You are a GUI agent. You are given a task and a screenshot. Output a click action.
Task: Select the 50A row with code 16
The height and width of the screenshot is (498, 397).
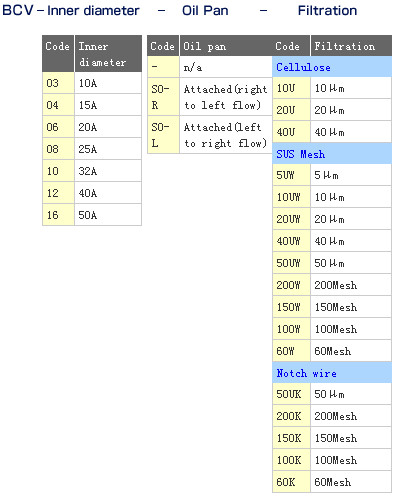pos(92,215)
